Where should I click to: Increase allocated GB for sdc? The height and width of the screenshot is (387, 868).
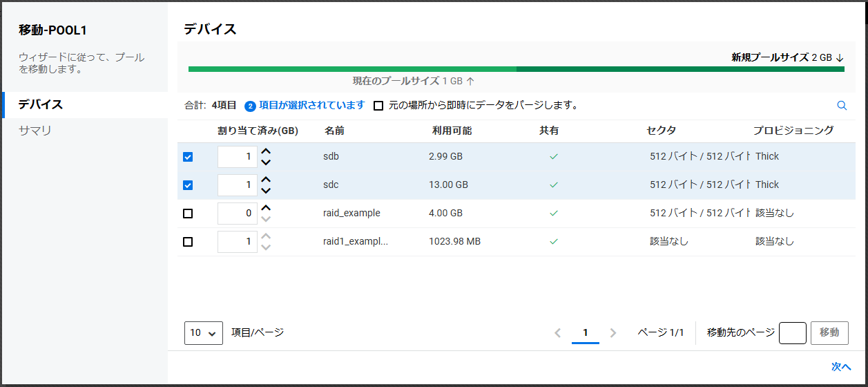[266, 180]
